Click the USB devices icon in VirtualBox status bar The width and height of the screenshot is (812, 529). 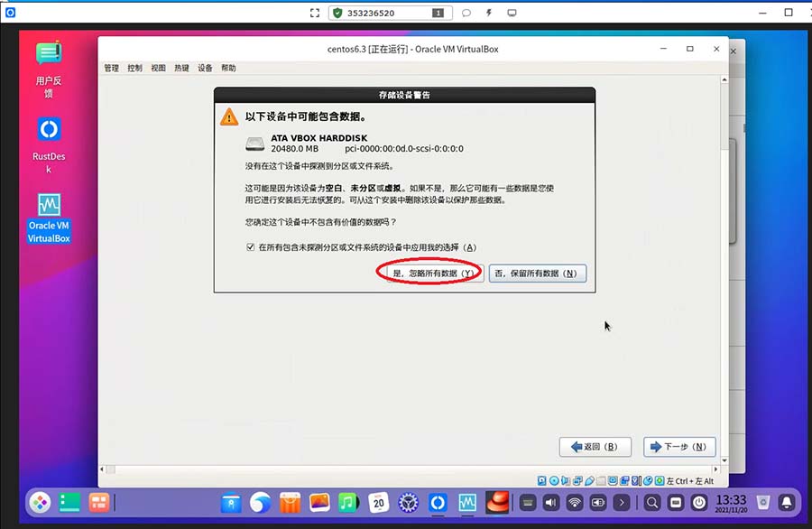[589, 481]
